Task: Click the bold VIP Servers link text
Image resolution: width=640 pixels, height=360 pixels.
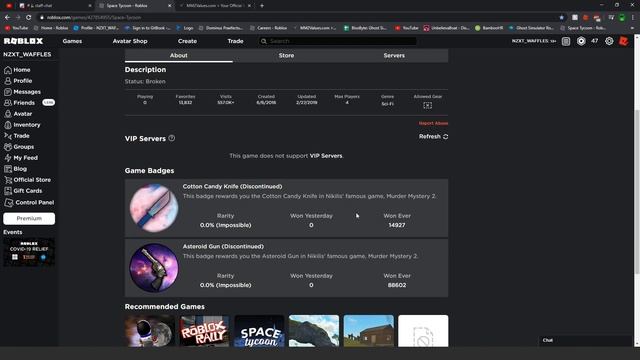Action: pos(326,156)
